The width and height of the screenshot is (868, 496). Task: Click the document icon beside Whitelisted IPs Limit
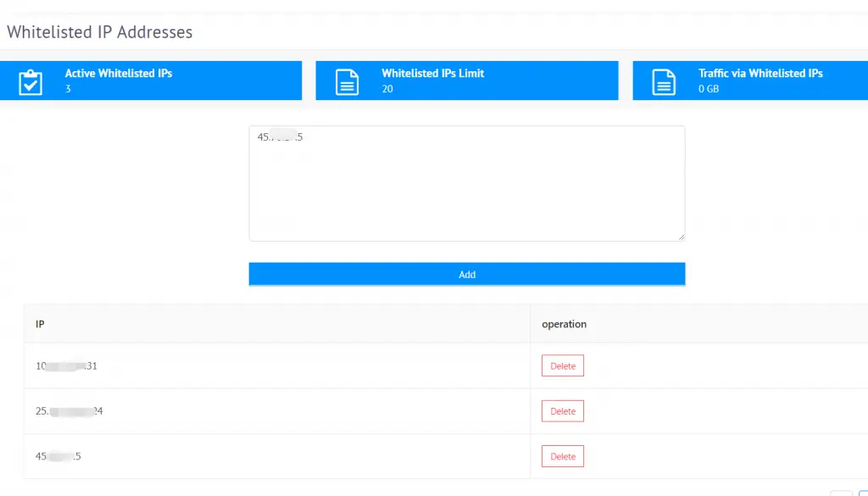(x=347, y=82)
